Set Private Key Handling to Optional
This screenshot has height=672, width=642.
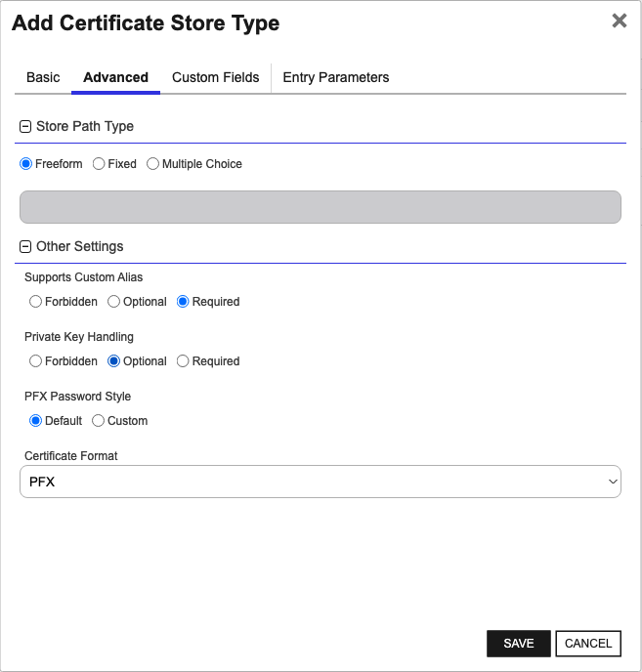tap(113, 361)
